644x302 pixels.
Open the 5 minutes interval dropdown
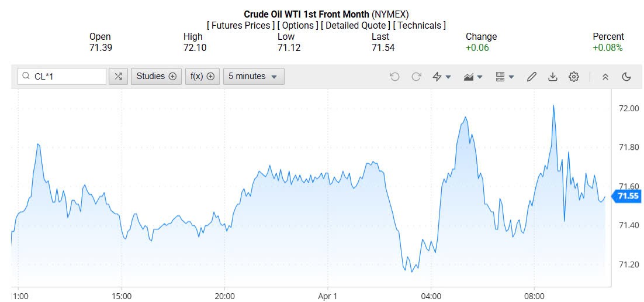pos(253,76)
